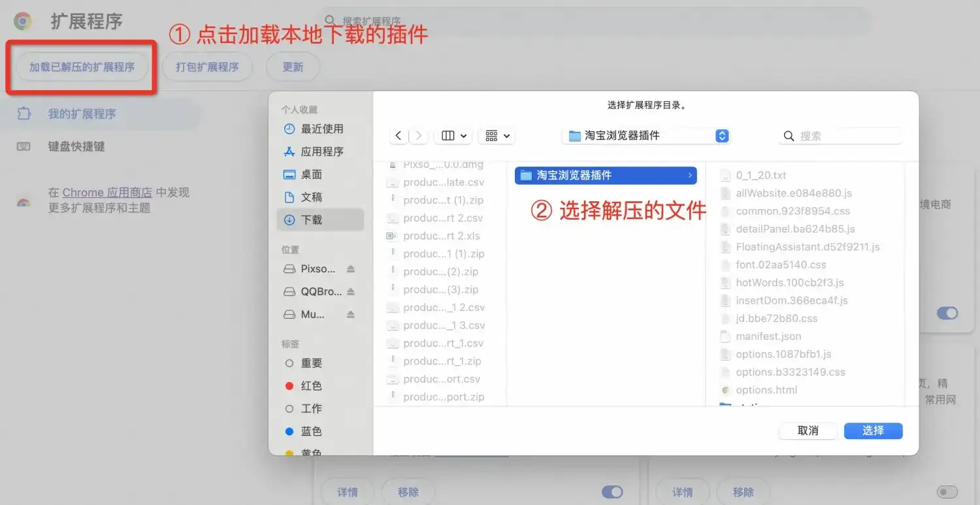The height and width of the screenshot is (505, 980).
Task: Turn off the toggle next to 移除
Action: click(612, 491)
